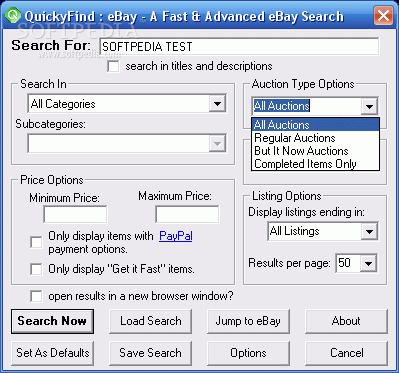Open the Subcategories dropdown
399x373 pixels.
tap(127, 143)
